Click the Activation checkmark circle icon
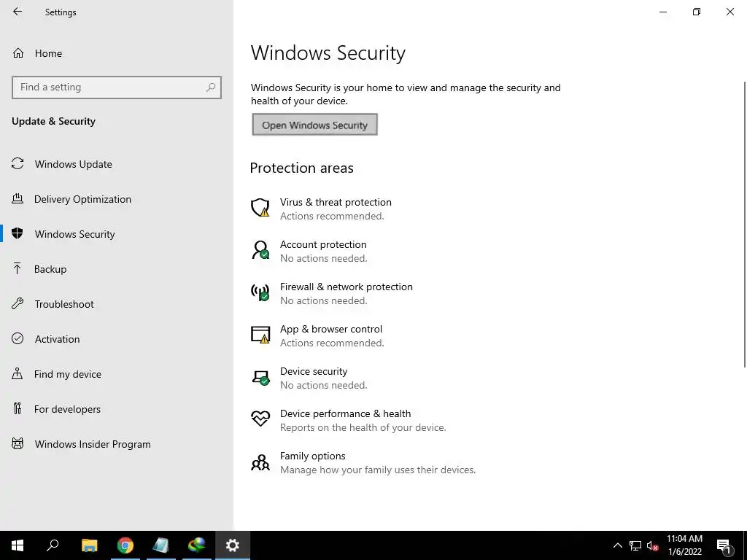Screen dimensions: 747x560 [x=18, y=338]
